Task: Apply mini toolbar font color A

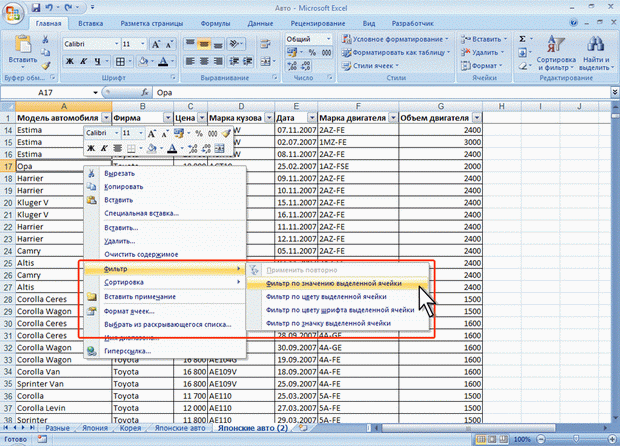Action: tap(172, 149)
